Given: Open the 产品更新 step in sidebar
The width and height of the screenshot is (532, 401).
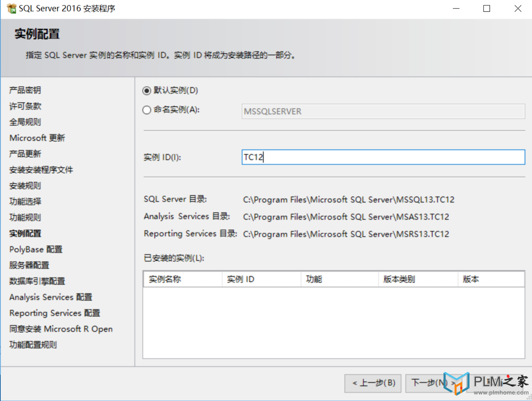Looking at the screenshot, I should click(25, 154).
